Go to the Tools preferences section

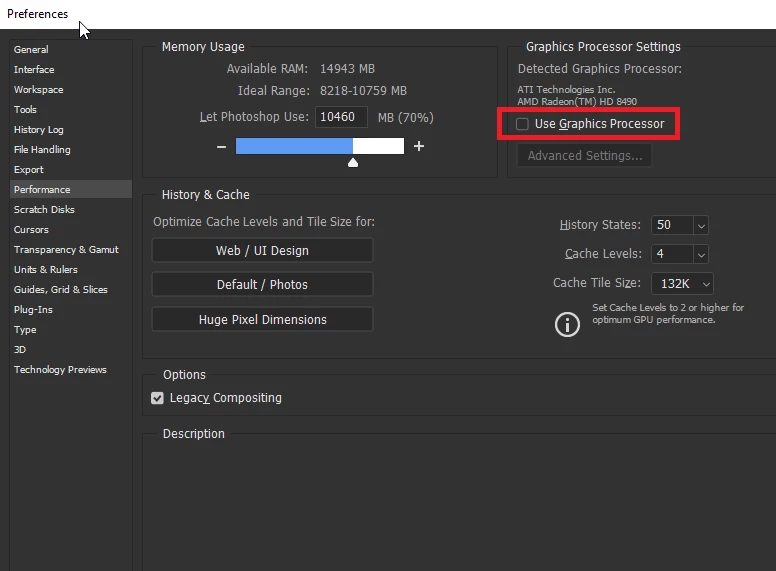click(x=25, y=109)
